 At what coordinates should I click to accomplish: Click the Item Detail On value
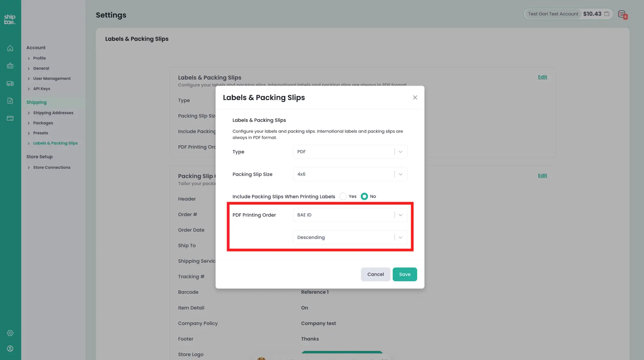[304, 308]
